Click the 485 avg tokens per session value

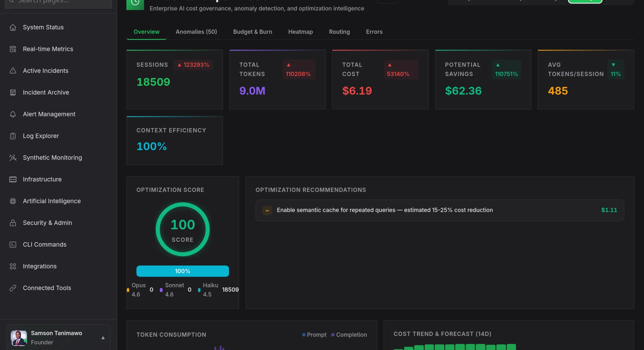tap(558, 91)
